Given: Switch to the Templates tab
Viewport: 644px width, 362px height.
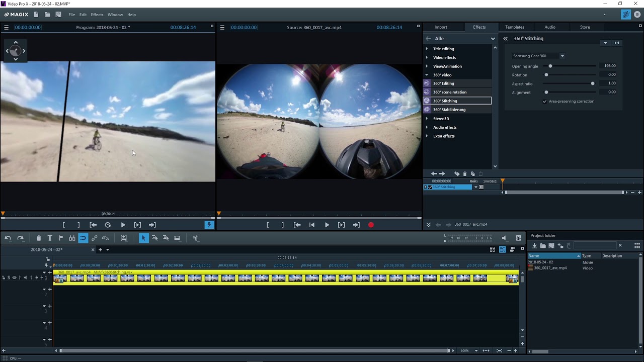Looking at the screenshot, I should pos(515,27).
